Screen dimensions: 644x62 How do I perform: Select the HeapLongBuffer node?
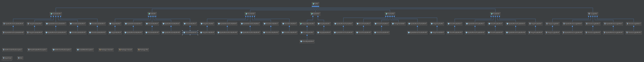pos(552,24)
